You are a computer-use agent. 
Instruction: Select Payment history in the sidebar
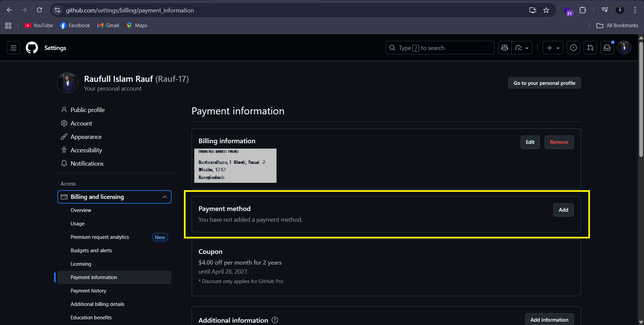pos(88,290)
